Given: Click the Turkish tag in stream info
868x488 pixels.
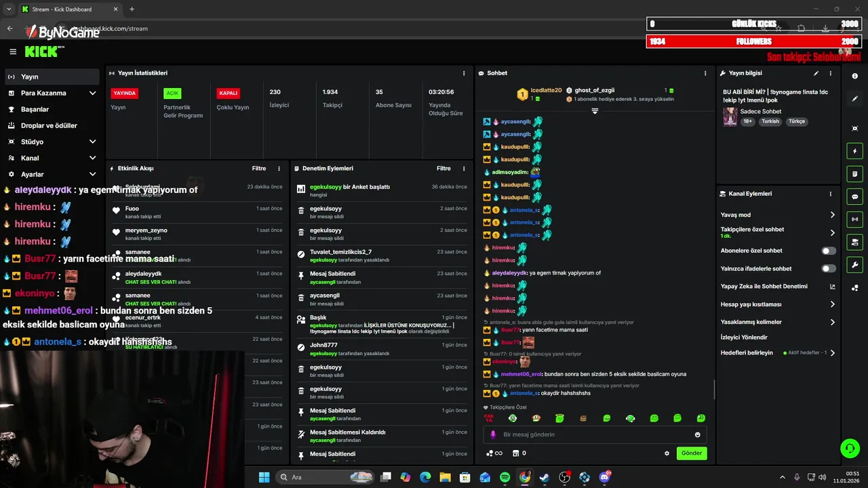Looking at the screenshot, I should (x=770, y=121).
